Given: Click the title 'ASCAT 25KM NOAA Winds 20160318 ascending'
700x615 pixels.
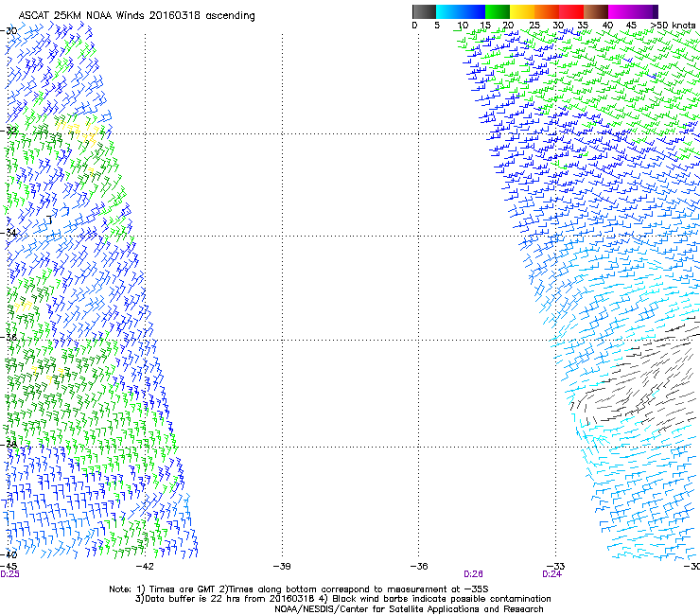Looking at the screenshot, I should click(x=136, y=16).
